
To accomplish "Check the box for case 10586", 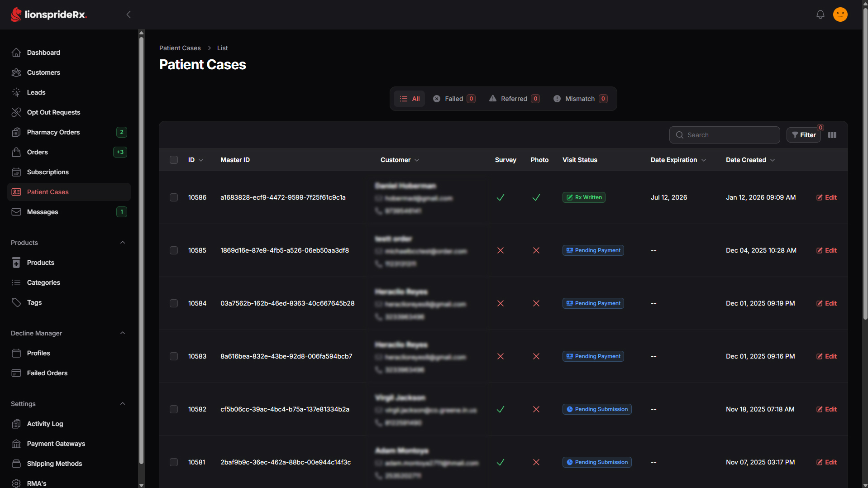I will 174,197.
